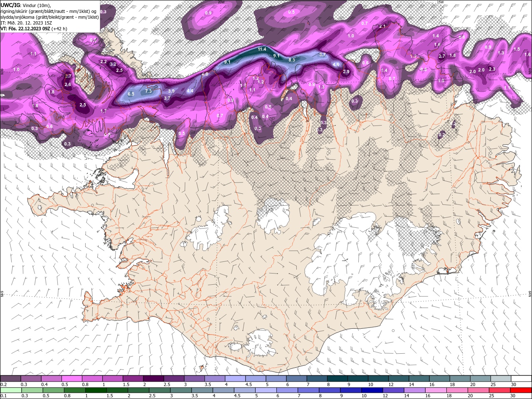Click the 11.4 precipitation value on the map
The image size is (532, 399).
(x=262, y=49)
